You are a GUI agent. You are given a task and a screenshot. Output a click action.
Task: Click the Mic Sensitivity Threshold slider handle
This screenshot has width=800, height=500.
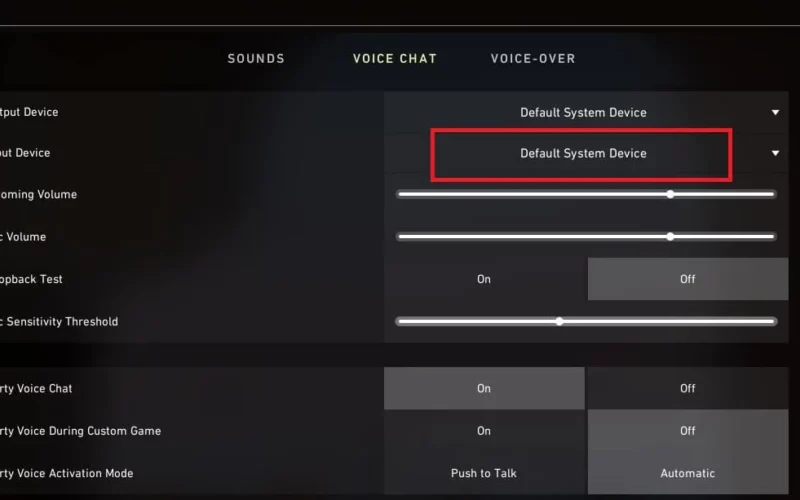(x=560, y=321)
